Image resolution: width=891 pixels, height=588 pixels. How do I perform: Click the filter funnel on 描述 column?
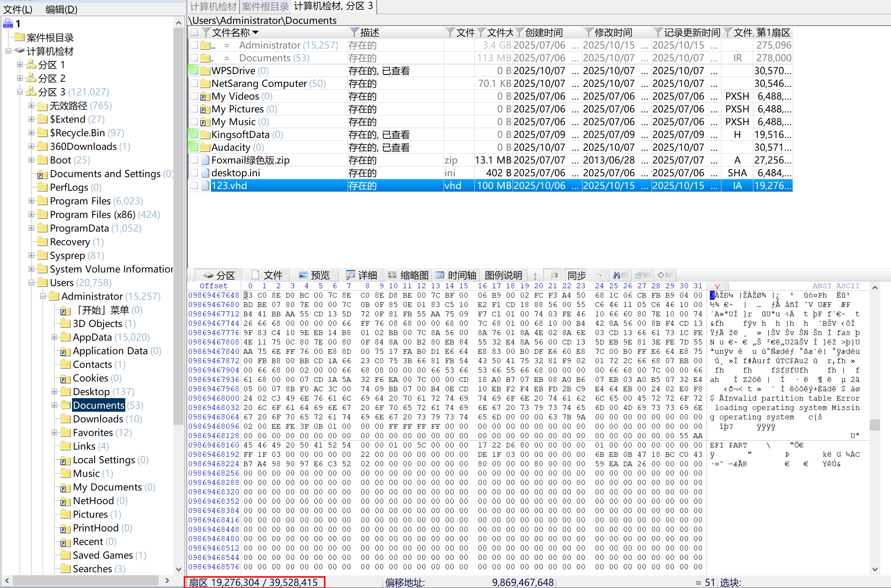(x=354, y=32)
